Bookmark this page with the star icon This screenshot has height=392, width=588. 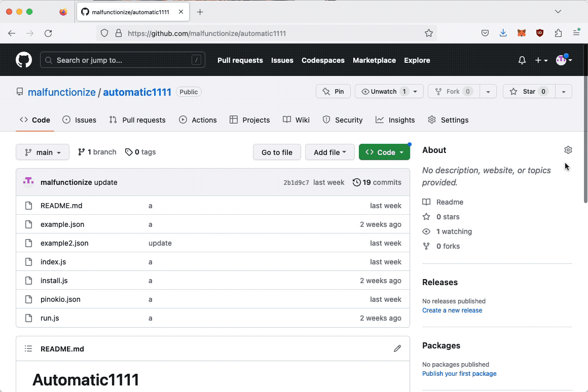pos(429,33)
